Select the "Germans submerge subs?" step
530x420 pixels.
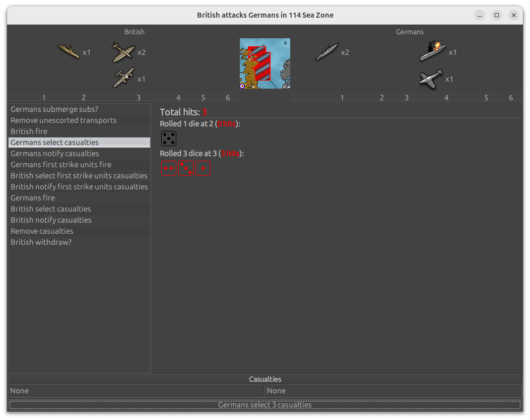pos(54,109)
